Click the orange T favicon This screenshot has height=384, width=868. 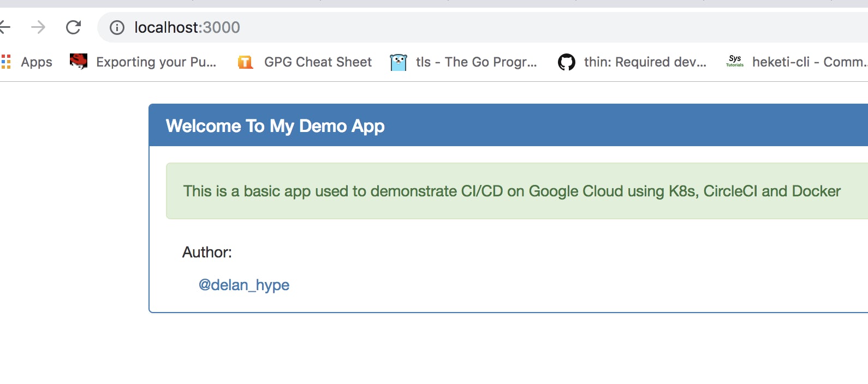[x=245, y=62]
